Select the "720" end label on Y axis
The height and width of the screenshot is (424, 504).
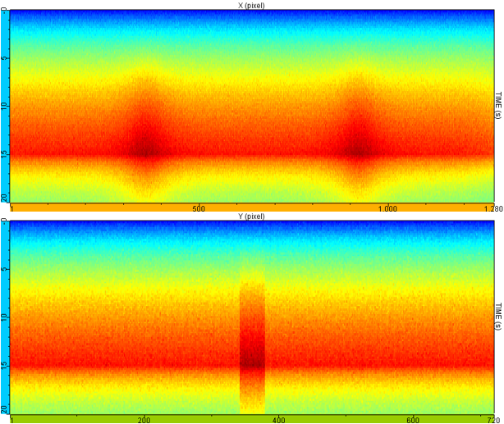coord(493,420)
